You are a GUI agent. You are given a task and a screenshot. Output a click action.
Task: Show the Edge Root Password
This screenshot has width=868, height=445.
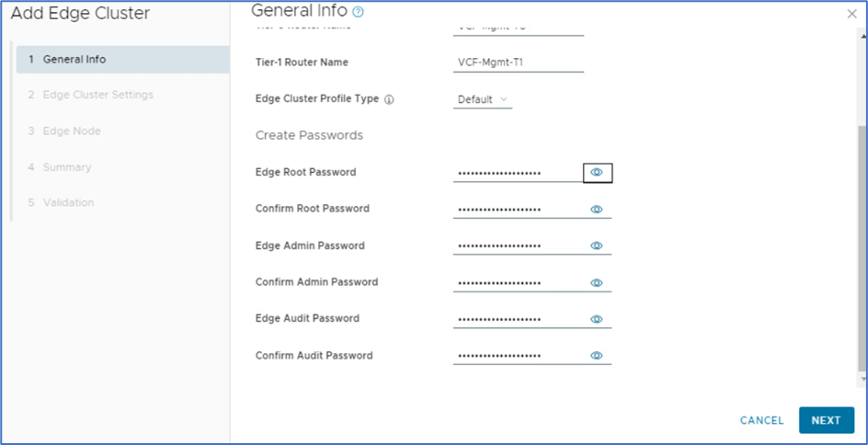pyautogui.click(x=597, y=172)
